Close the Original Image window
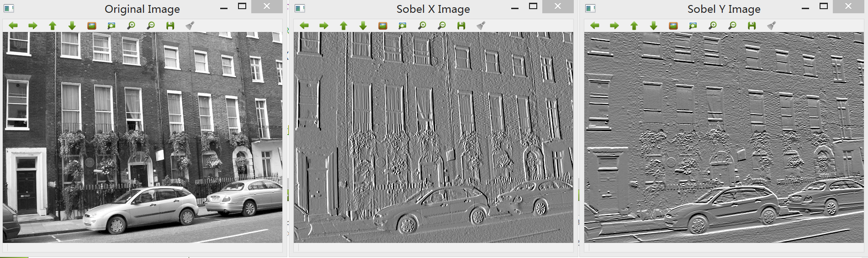 pos(267,6)
